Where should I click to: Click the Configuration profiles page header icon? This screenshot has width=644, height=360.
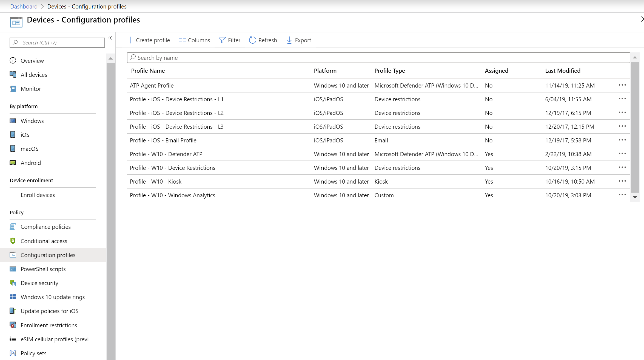pyautogui.click(x=16, y=22)
